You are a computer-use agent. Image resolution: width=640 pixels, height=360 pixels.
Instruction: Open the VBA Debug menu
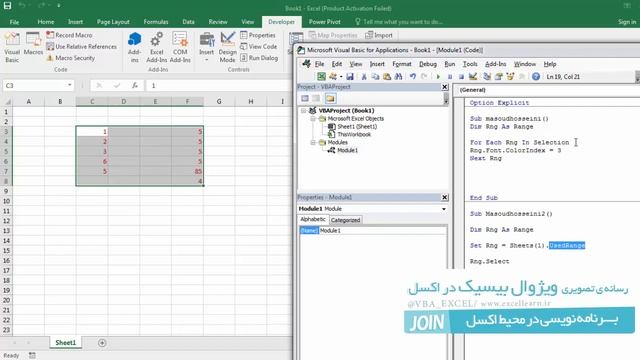click(x=428, y=64)
